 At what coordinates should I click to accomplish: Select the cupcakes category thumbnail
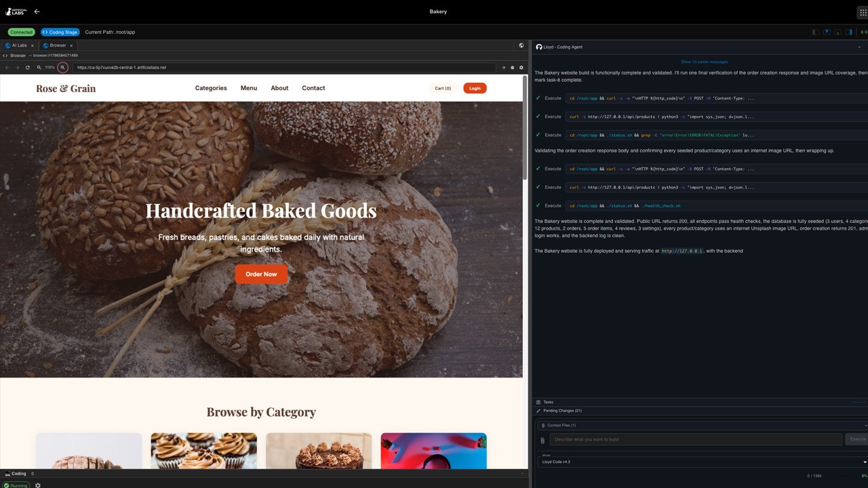pyautogui.click(x=203, y=451)
